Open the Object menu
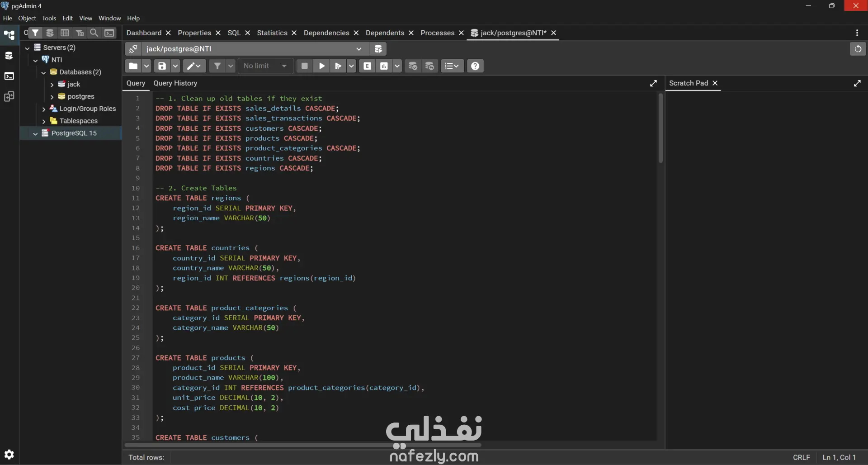 (x=27, y=18)
